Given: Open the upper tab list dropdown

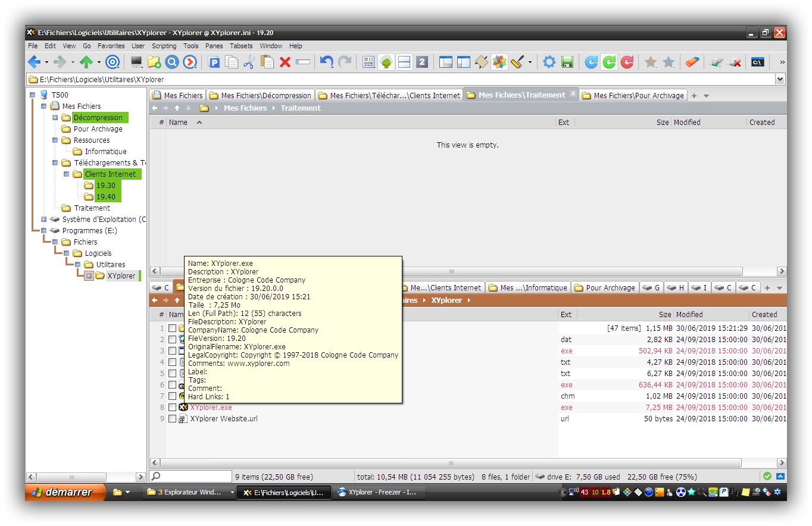Looking at the screenshot, I should 707,96.
